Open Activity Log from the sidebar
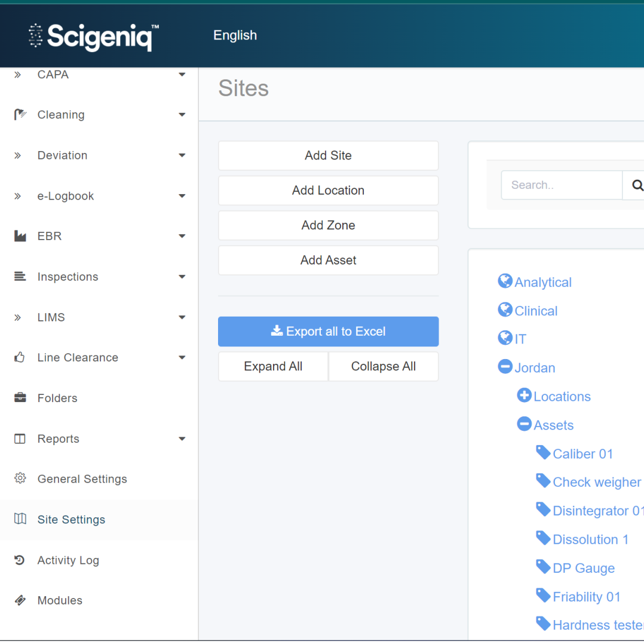644x644 pixels. point(68,560)
